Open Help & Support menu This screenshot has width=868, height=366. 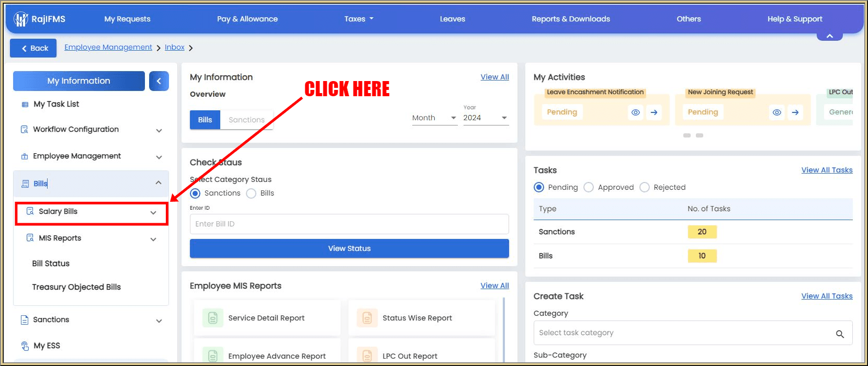(x=795, y=19)
